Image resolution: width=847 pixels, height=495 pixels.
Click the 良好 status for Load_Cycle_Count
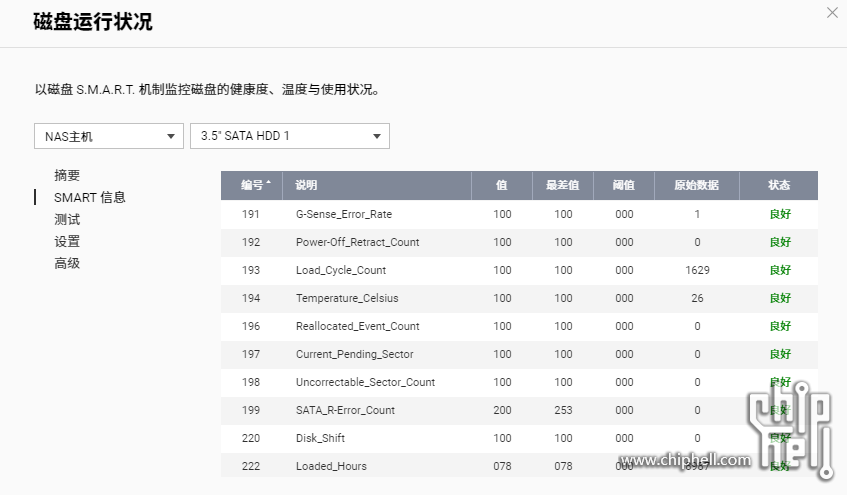[780, 270]
